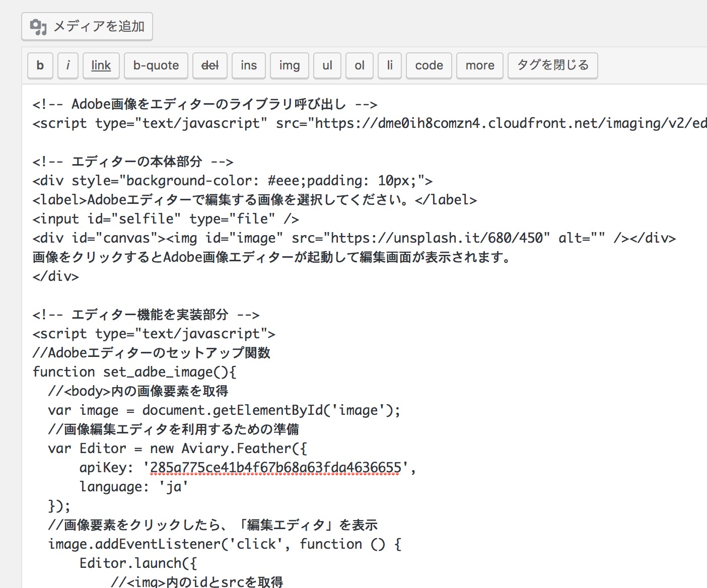Image resolution: width=707 pixels, height=588 pixels.
Task: Click the closing '</div>' line
Action: 56,276
